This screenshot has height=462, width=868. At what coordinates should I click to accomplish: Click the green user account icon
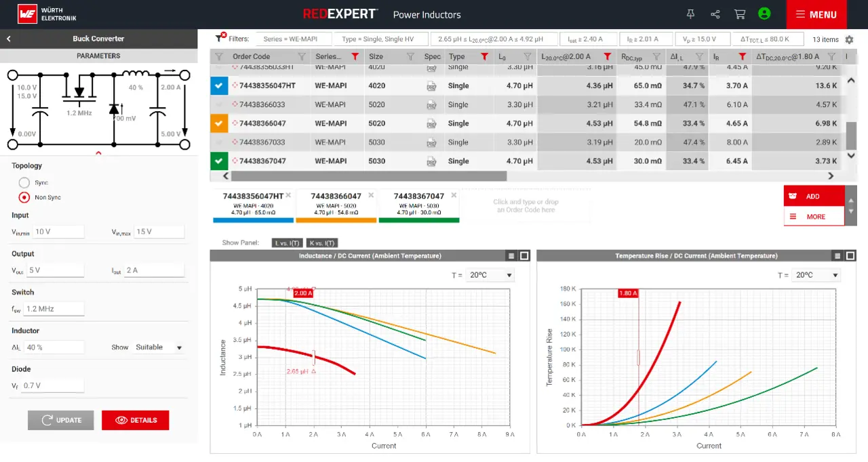(764, 14)
